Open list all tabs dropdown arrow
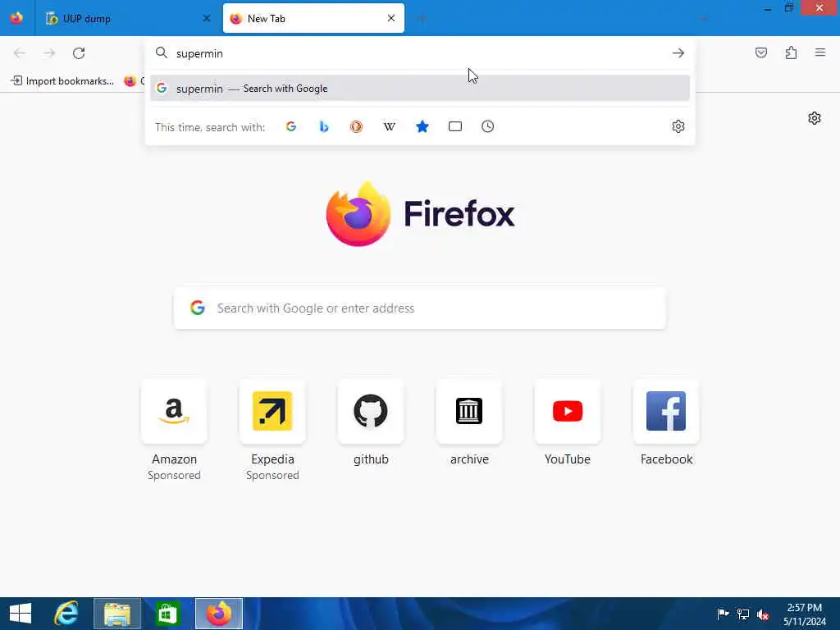This screenshot has width=840, height=630. tap(703, 19)
